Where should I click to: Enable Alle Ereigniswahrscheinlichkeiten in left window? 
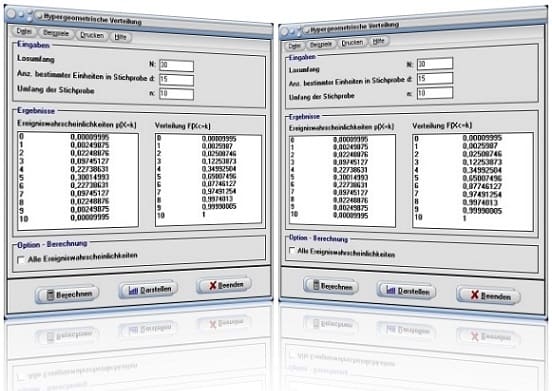21,260
